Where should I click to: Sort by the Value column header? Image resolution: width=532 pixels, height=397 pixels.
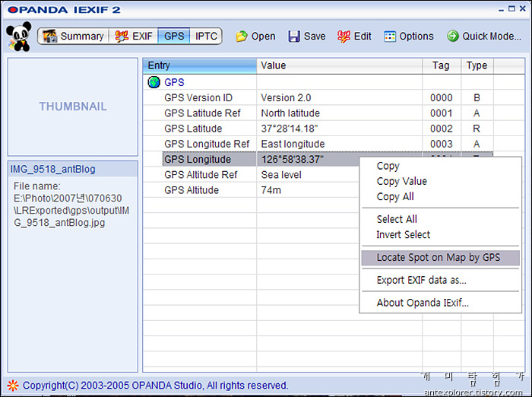click(340, 65)
